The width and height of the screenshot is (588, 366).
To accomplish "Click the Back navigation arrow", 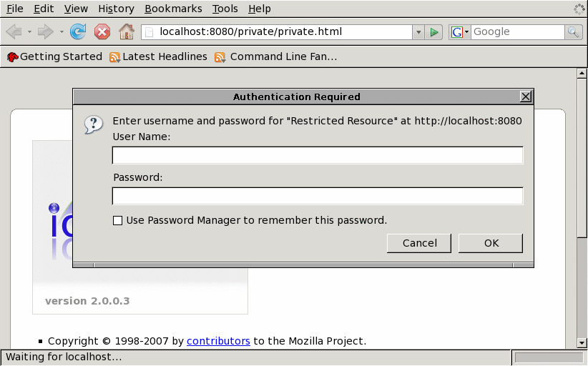I will [14, 32].
